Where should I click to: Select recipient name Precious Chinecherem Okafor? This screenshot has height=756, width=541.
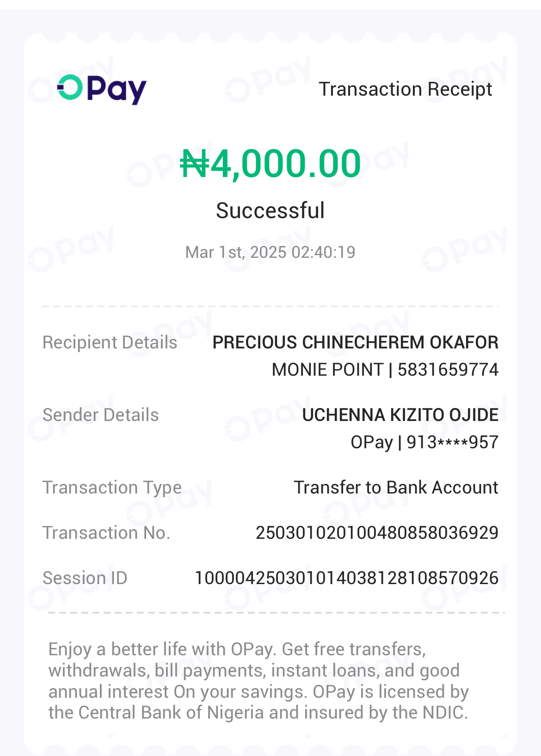click(x=355, y=342)
